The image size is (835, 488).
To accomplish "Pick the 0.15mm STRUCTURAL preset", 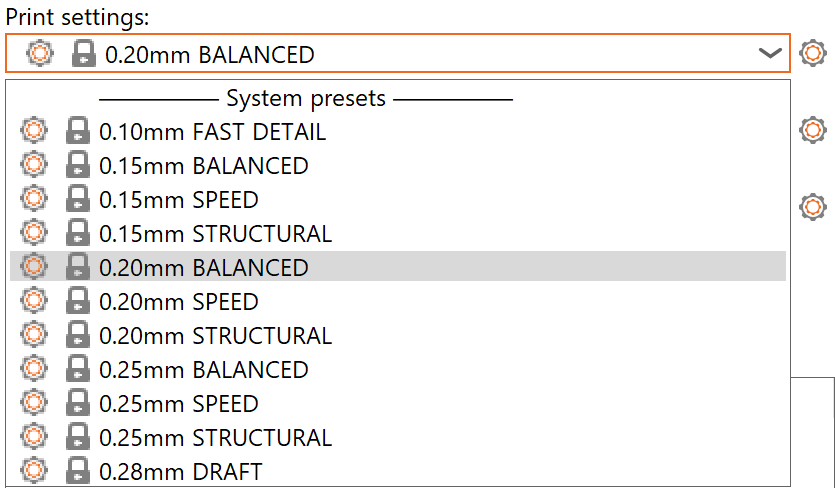I will pos(215,234).
